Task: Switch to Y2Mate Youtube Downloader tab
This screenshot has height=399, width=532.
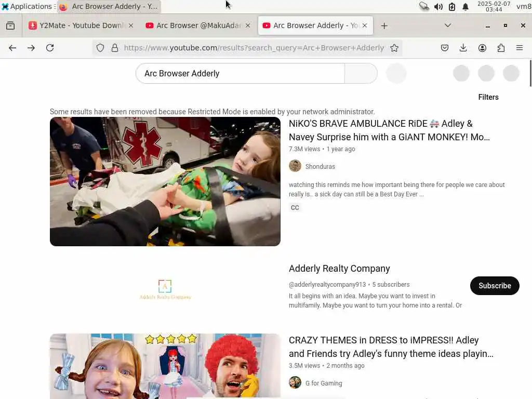Action: click(81, 25)
